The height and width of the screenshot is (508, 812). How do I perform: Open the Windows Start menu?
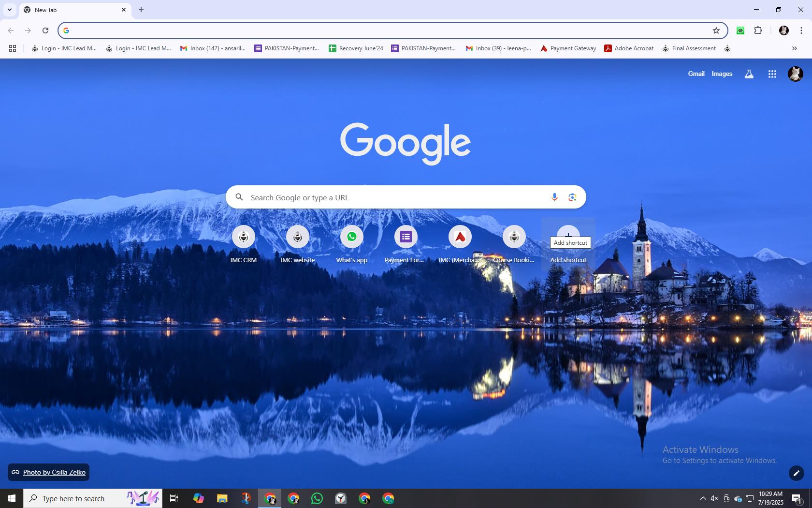pyautogui.click(x=12, y=498)
